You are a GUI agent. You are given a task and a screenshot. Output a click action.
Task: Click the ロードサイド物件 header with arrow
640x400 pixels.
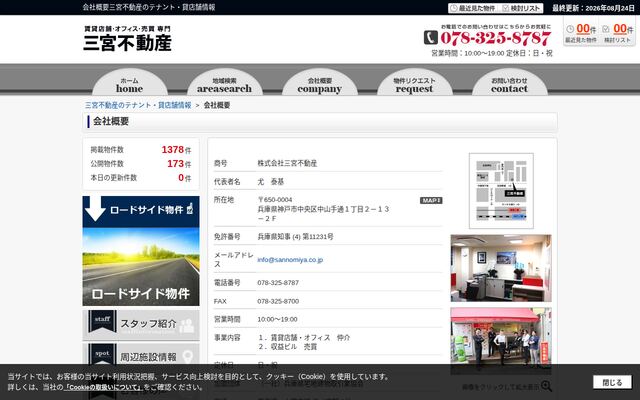pos(141,211)
